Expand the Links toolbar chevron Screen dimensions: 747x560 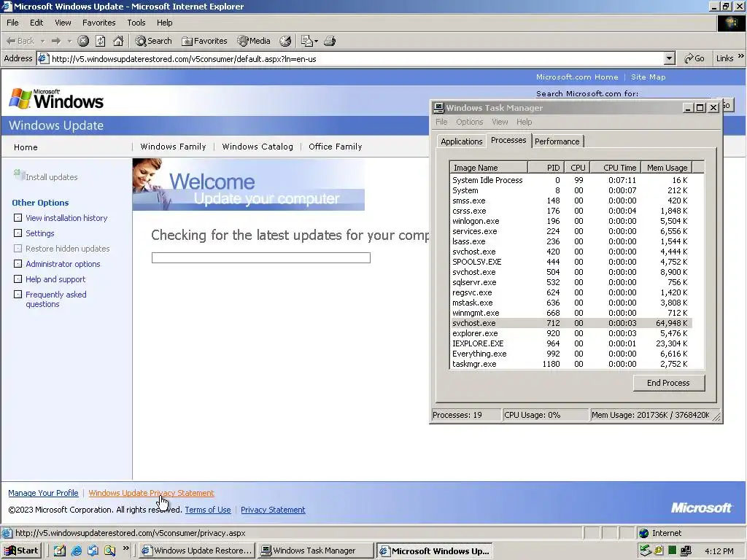pyautogui.click(x=741, y=56)
